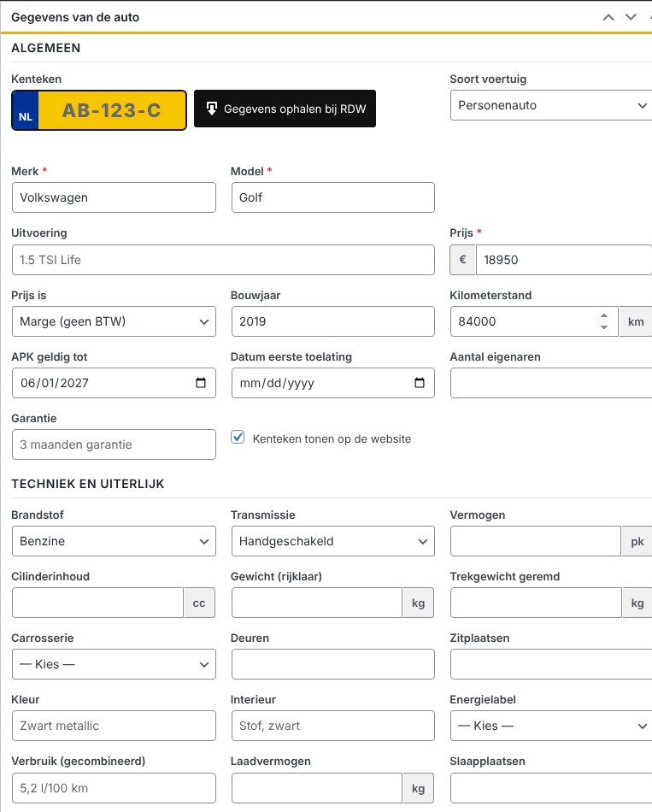The height and width of the screenshot is (812, 652).
Task: Click the APK geldig tot date field
Action: pos(114,383)
